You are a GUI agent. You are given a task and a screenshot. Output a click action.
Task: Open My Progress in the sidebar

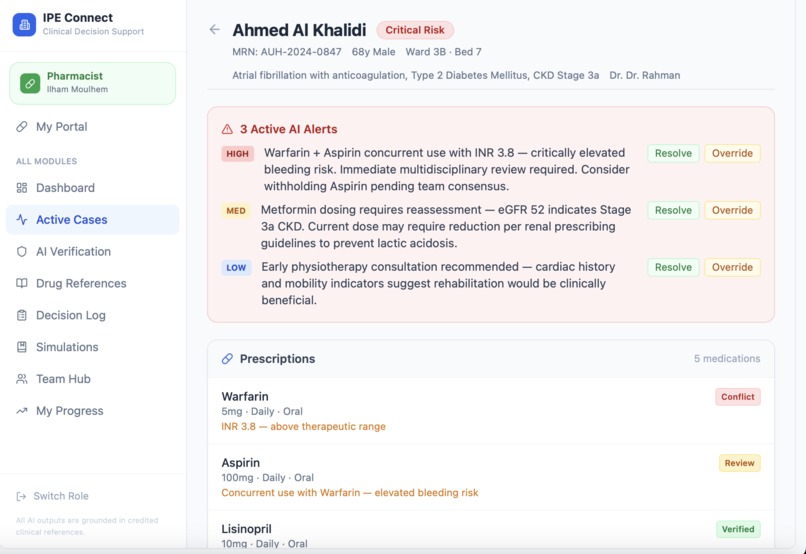(93, 411)
